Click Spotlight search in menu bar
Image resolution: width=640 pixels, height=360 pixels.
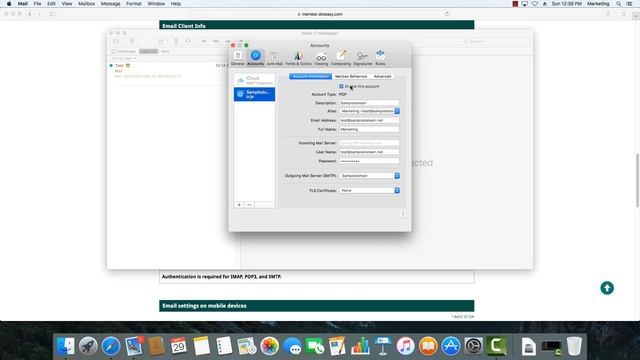(619, 4)
